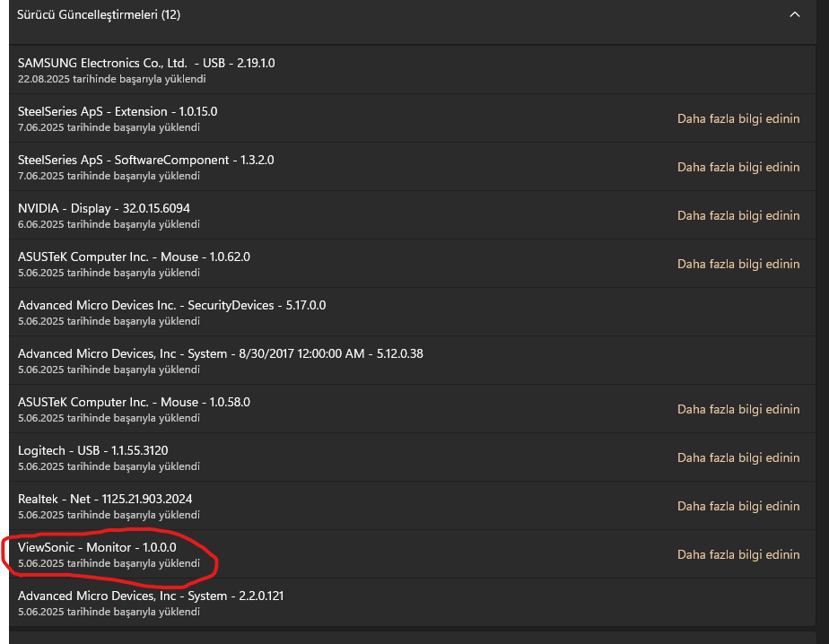Open more info link for SteelSeries SoftwareComponent

pyautogui.click(x=738, y=167)
